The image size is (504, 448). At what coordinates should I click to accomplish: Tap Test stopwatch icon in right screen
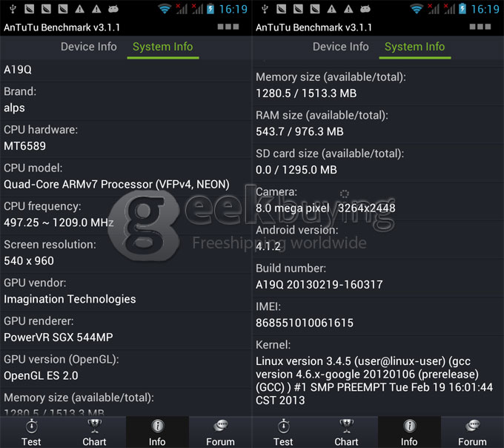coord(283,426)
